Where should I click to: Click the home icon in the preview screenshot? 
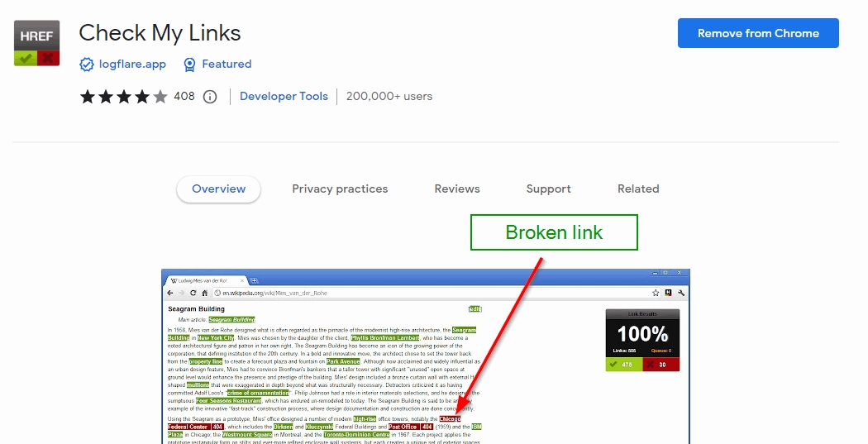tap(205, 293)
